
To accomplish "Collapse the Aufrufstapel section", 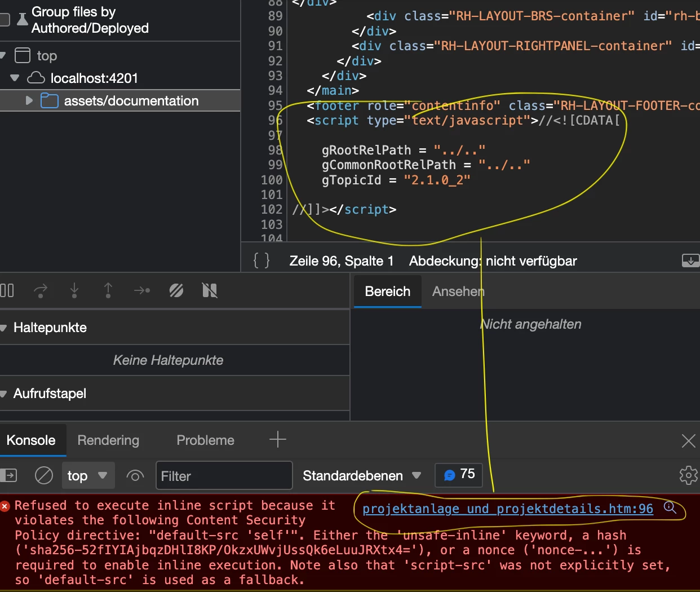I will (x=3, y=394).
